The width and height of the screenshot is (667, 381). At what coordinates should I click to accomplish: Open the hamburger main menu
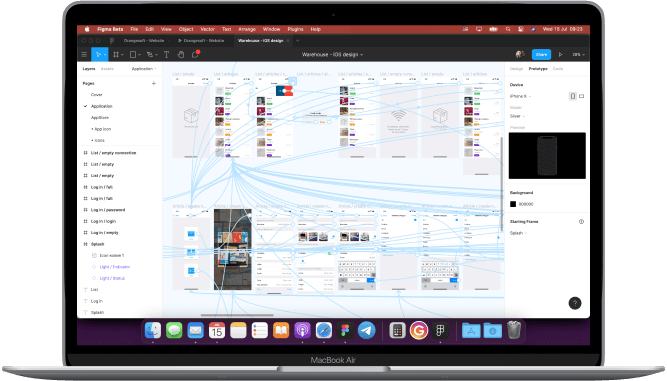click(x=84, y=54)
